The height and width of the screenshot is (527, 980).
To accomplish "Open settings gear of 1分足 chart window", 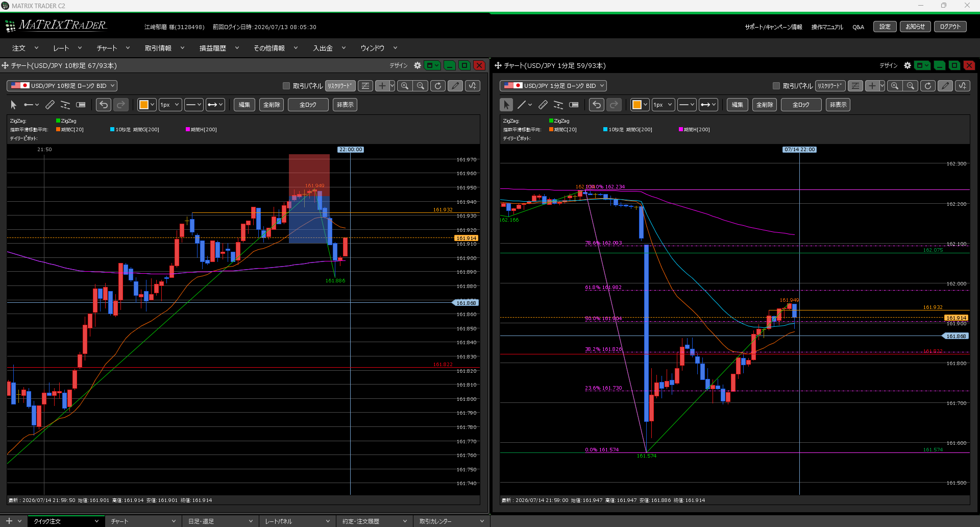I will 908,65.
